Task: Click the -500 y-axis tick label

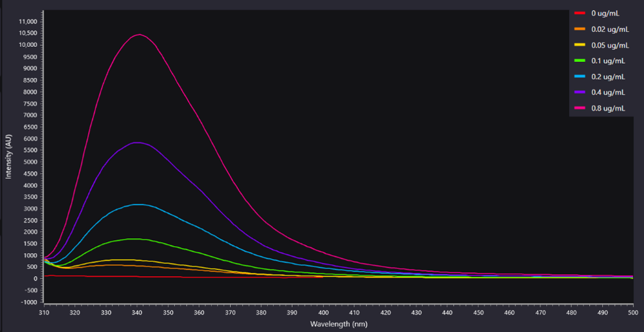Action: pos(32,290)
